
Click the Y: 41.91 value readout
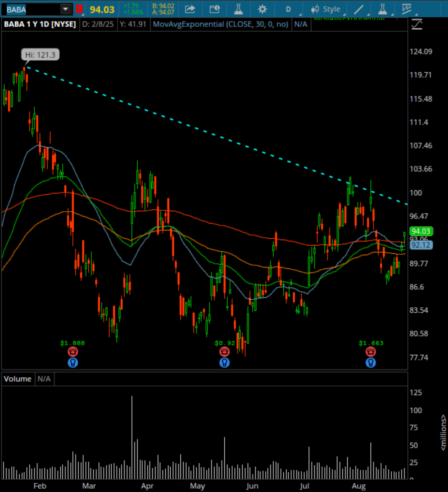point(133,25)
